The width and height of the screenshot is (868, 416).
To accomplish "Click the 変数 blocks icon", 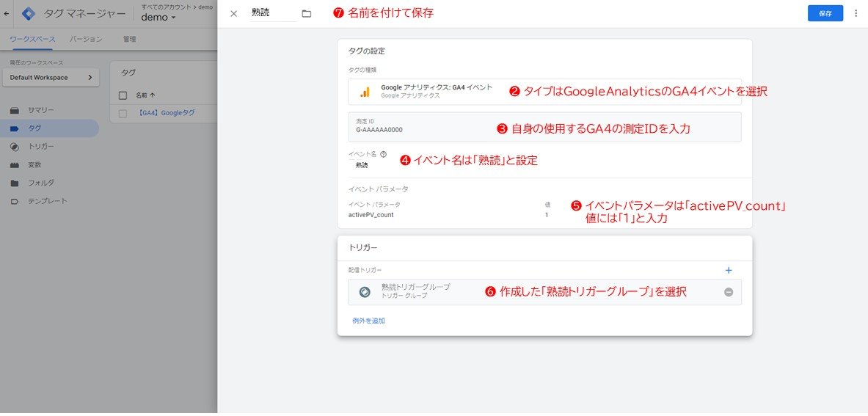I will click(15, 165).
